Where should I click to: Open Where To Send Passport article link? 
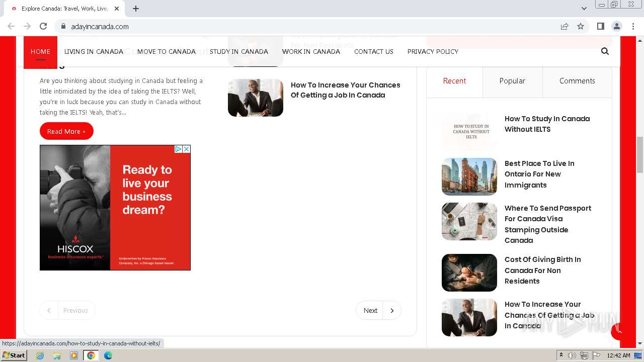click(548, 224)
